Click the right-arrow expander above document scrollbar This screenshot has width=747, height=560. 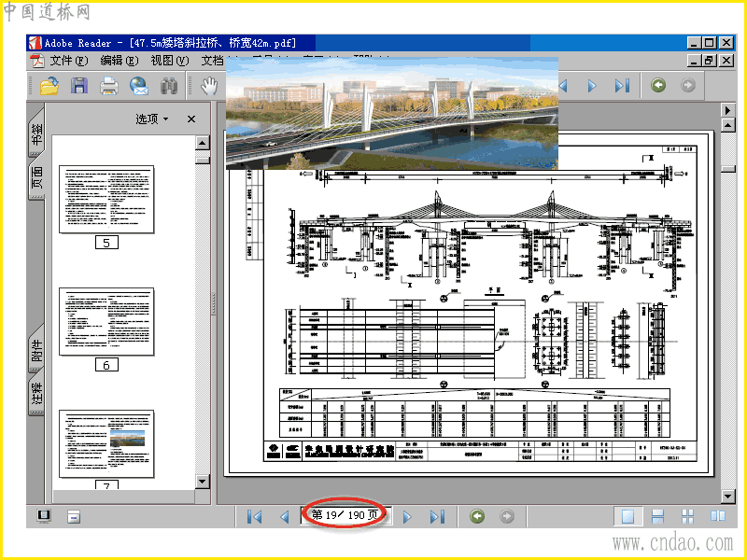coord(728,110)
